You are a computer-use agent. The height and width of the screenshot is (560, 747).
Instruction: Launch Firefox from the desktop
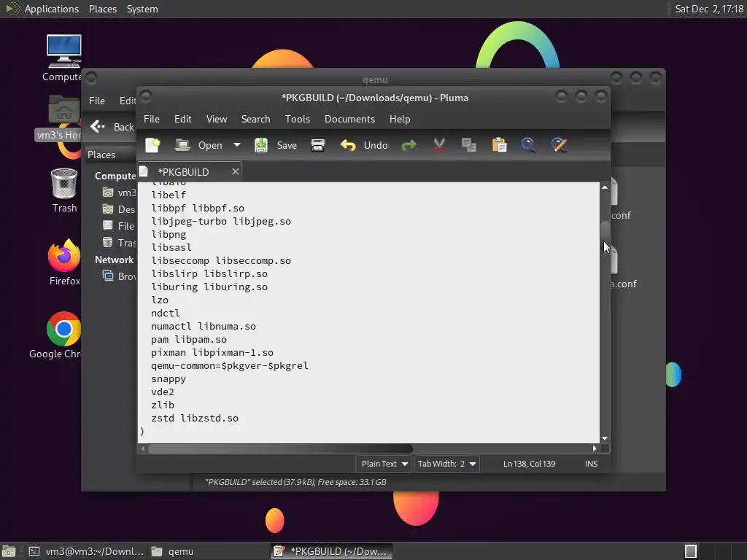64,262
